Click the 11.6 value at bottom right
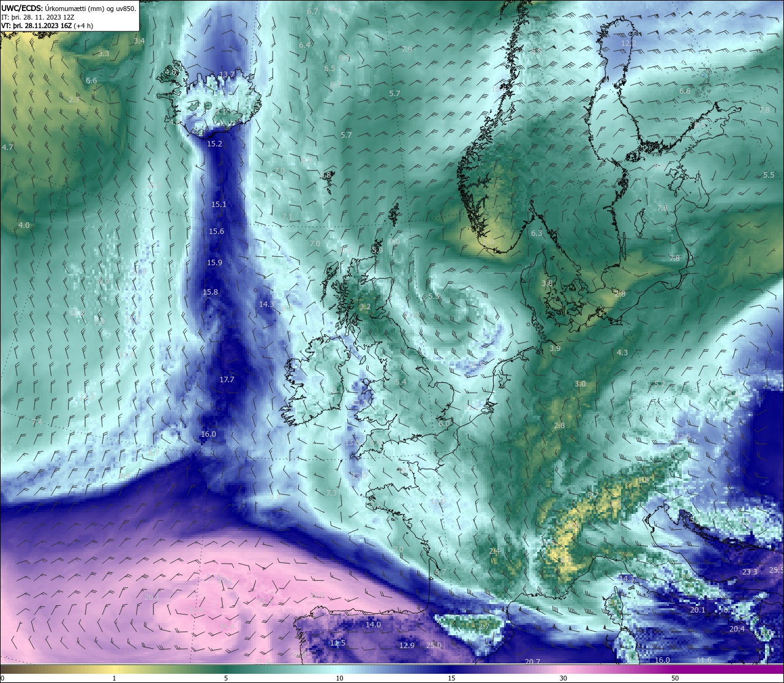This screenshot has height=683, width=784. [x=704, y=660]
